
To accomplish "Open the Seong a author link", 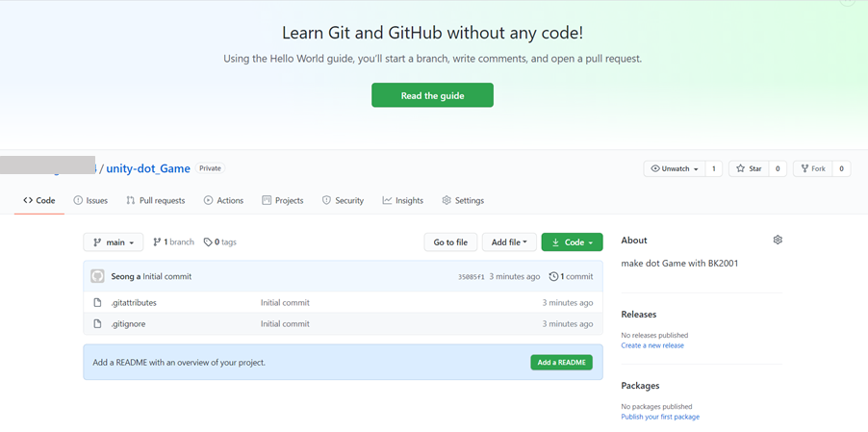I will (x=126, y=276).
